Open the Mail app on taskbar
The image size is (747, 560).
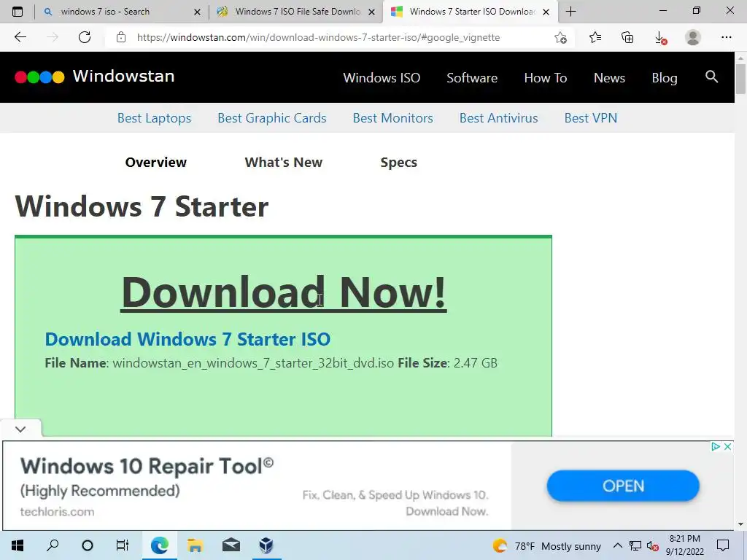pyautogui.click(x=231, y=545)
